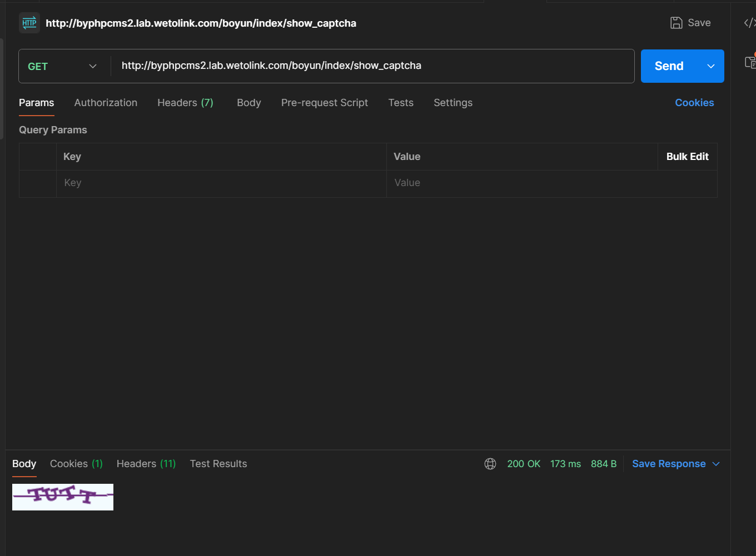Expand the Send button options arrow
Image resolution: width=756 pixels, height=556 pixels.
click(711, 66)
